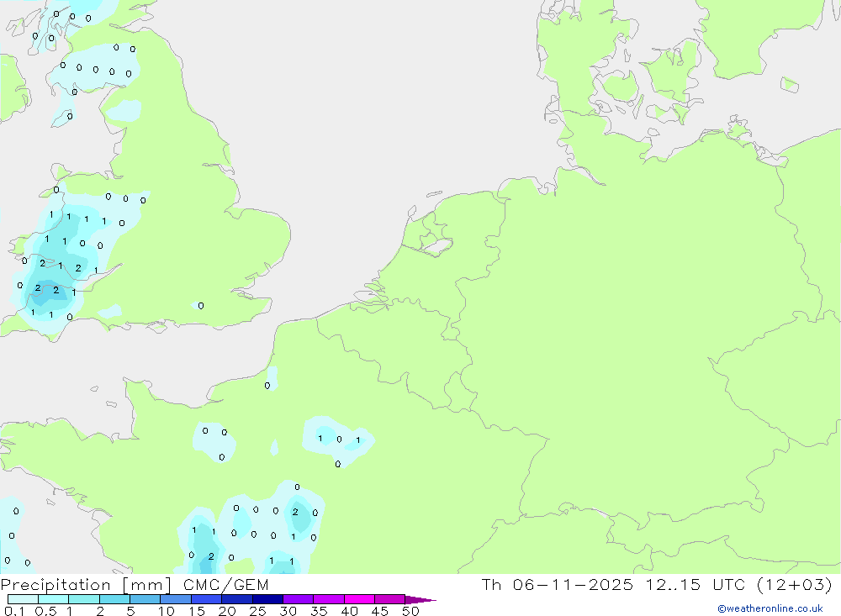Click the '25' legend scale label

tap(258, 611)
